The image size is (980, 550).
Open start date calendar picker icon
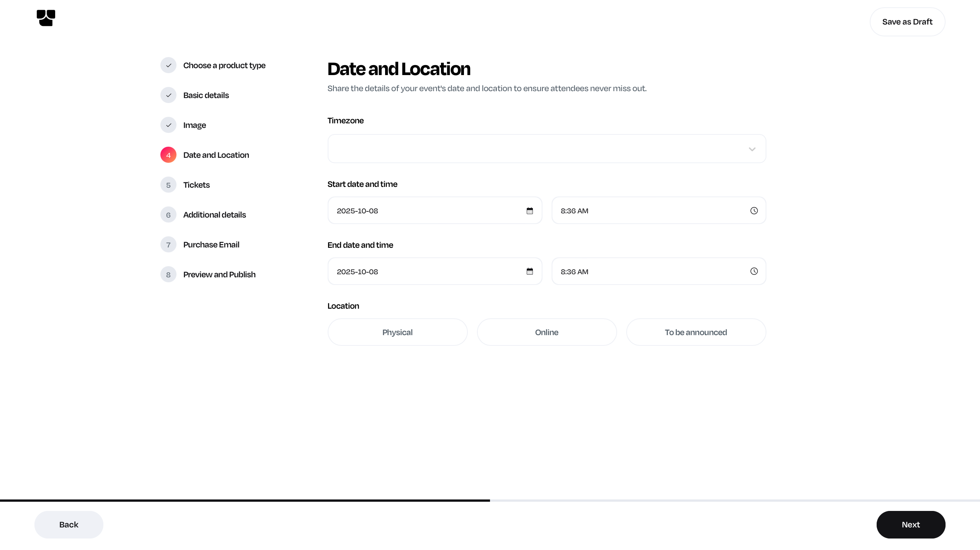tap(529, 211)
